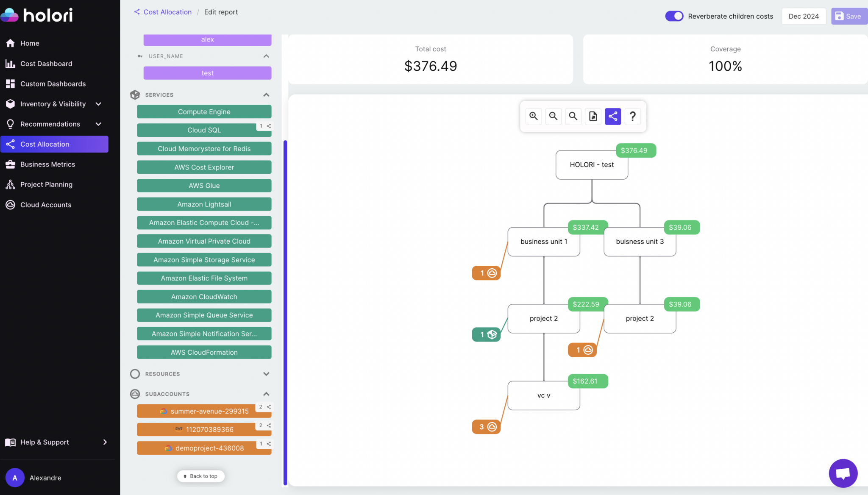Image resolution: width=868 pixels, height=495 pixels.
Task: Open chart help with the question mark icon
Action: point(633,116)
